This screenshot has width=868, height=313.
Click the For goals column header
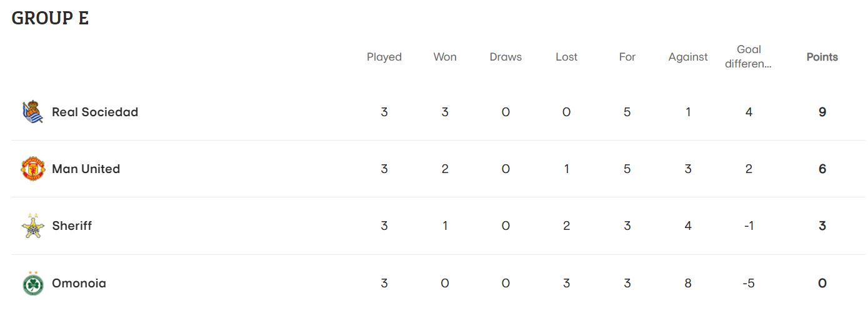[627, 57]
